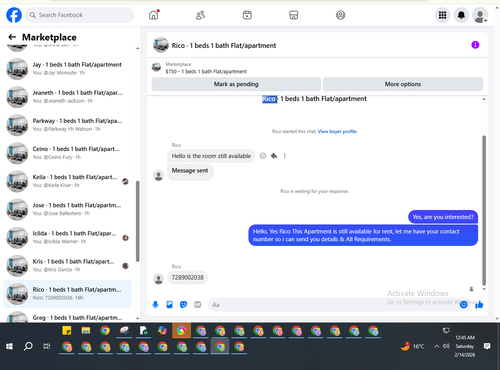Click Rico's avatar in chat header
Image resolution: width=500 pixels, height=370 pixels.
click(161, 45)
